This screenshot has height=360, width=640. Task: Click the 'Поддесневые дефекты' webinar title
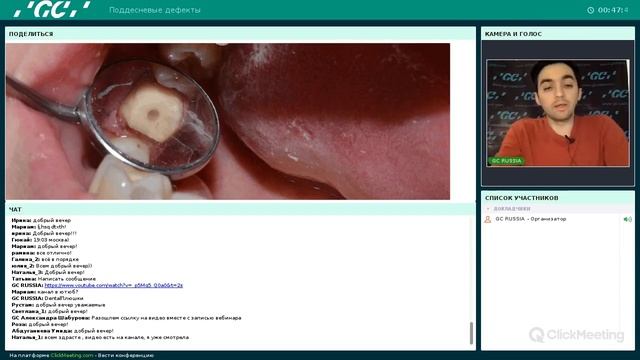155,10
